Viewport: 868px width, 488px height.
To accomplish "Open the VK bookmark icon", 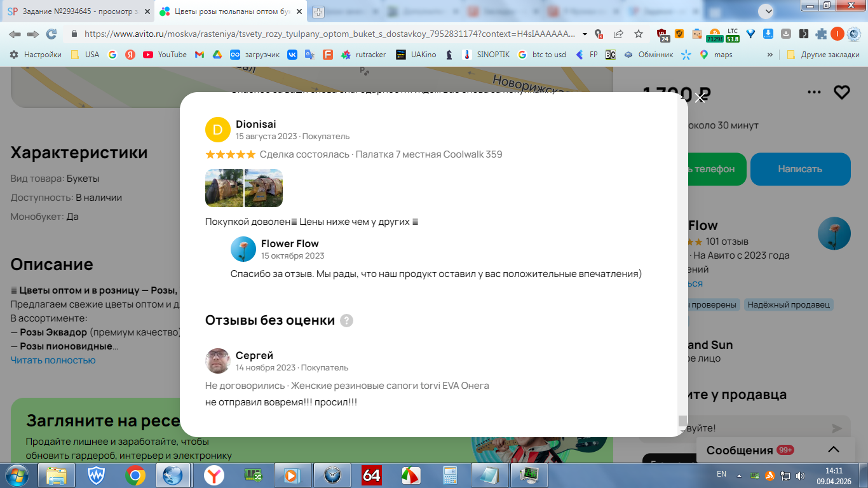I will pyautogui.click(x=292, y=55).
